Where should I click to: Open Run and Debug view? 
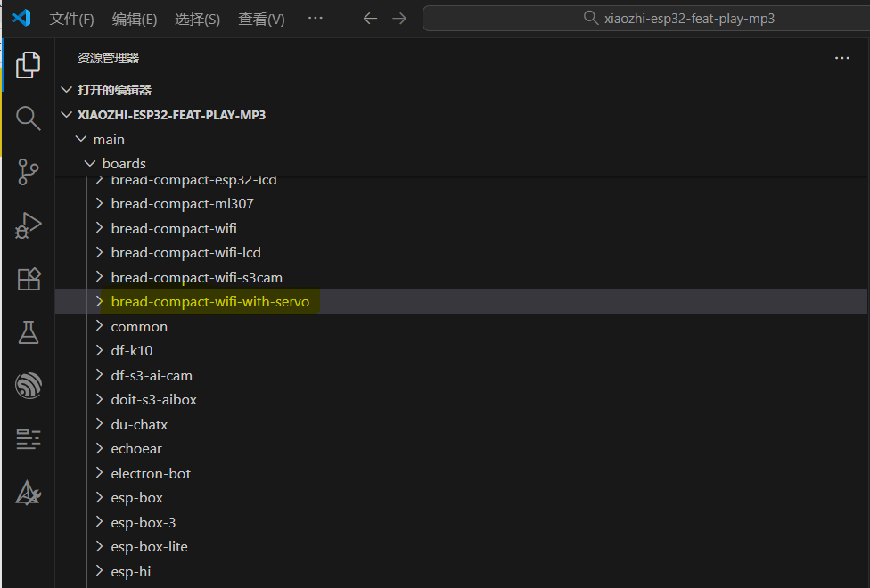29,225
